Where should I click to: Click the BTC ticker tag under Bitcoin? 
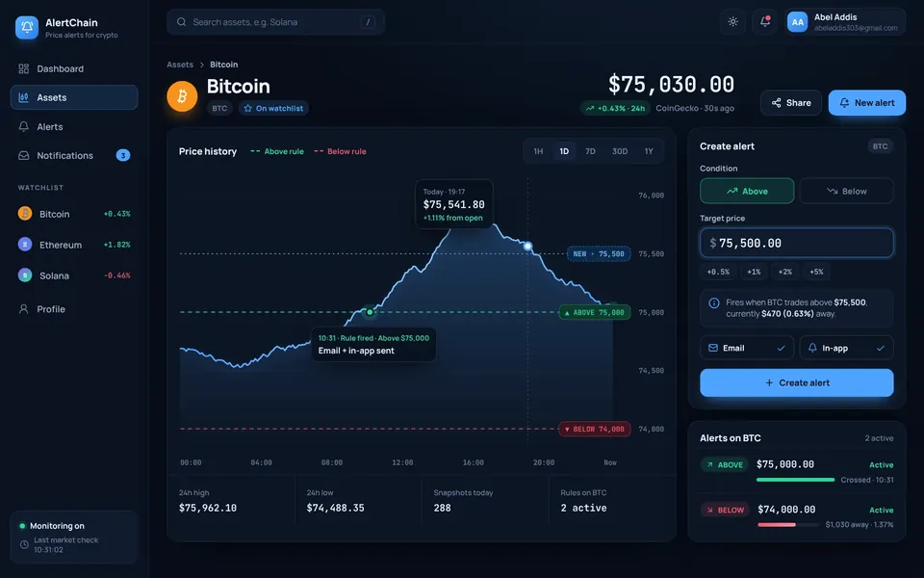219,109
